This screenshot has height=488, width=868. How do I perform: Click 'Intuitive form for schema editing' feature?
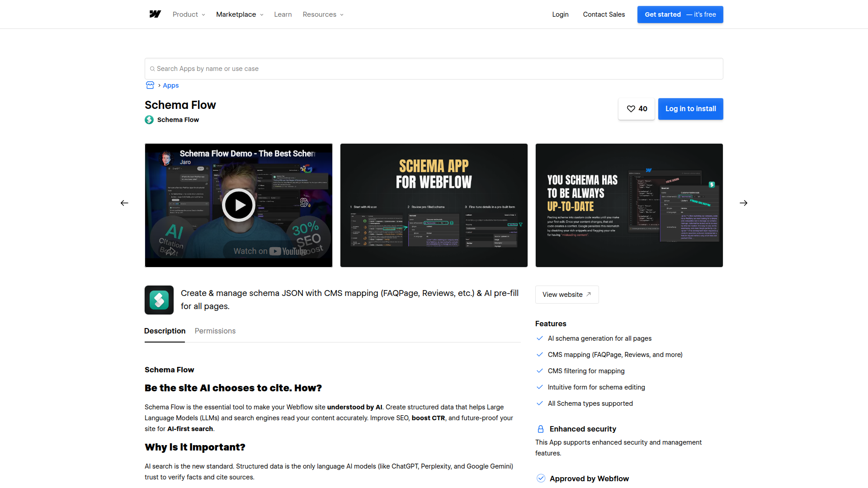tap(596, 387)
